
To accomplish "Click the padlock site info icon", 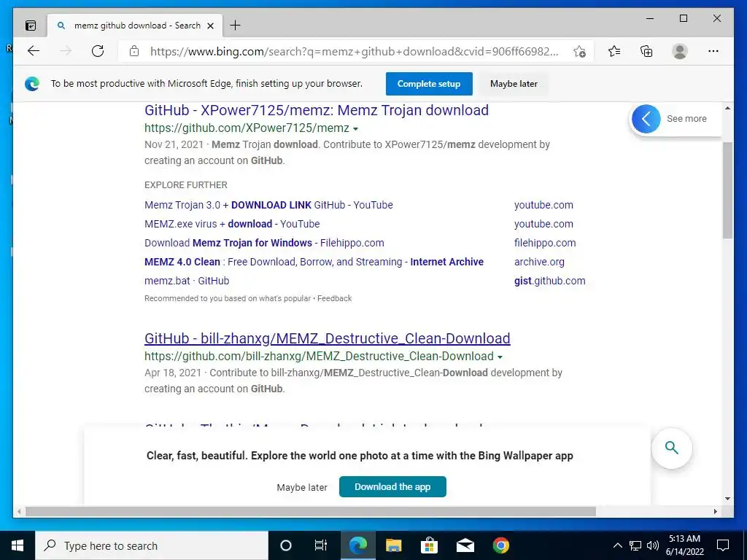I will 134,51.
